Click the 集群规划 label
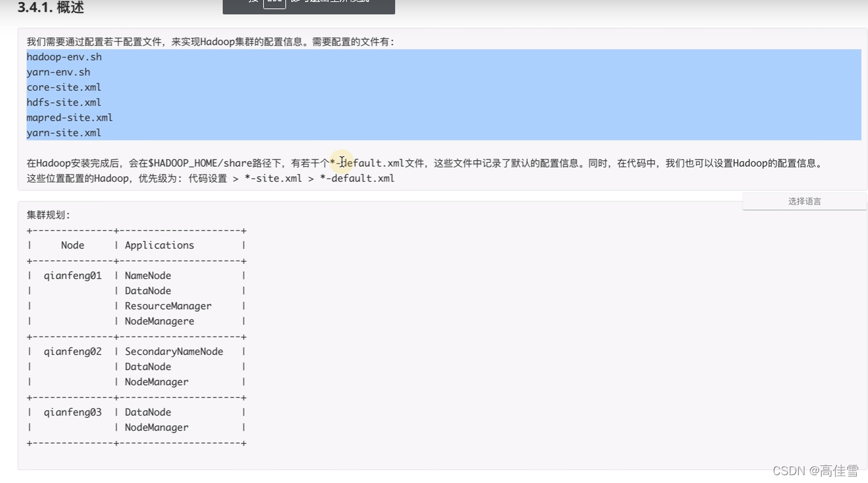The height and width of the screenshot is (483, 868). pos(48,214)
